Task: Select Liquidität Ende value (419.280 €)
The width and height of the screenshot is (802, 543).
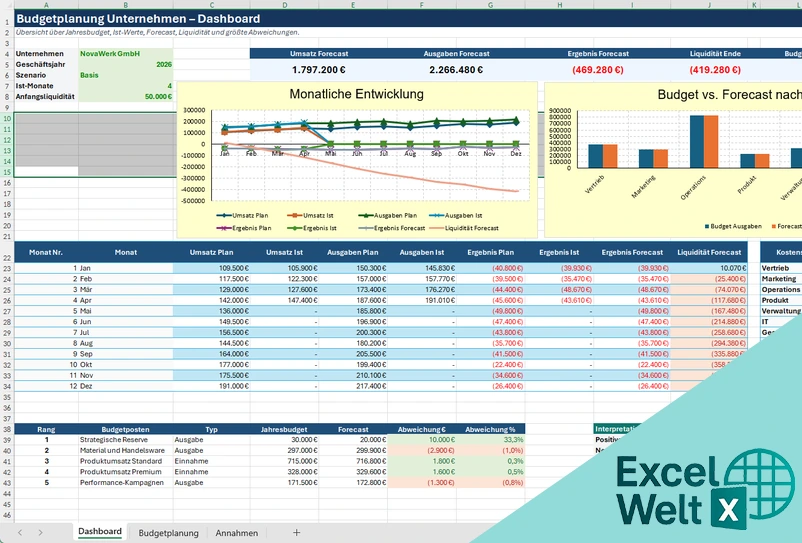Action: tap(715, 70)
